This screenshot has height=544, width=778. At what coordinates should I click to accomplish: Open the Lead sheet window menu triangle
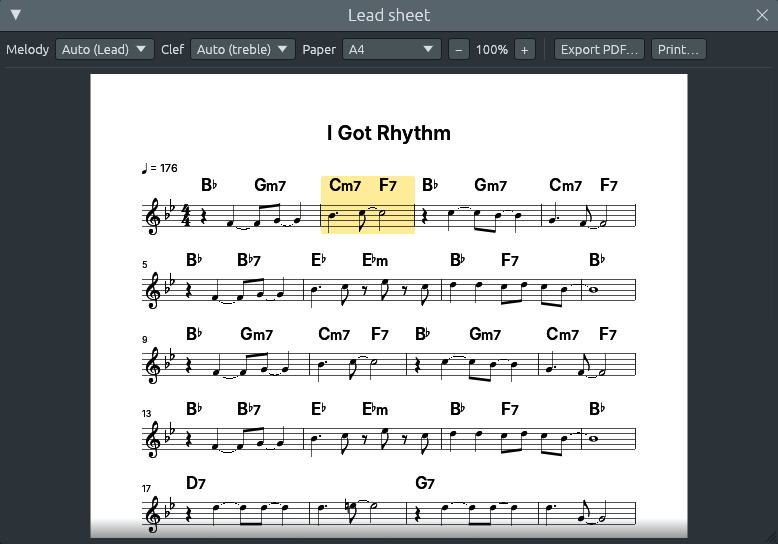point(16,15)
